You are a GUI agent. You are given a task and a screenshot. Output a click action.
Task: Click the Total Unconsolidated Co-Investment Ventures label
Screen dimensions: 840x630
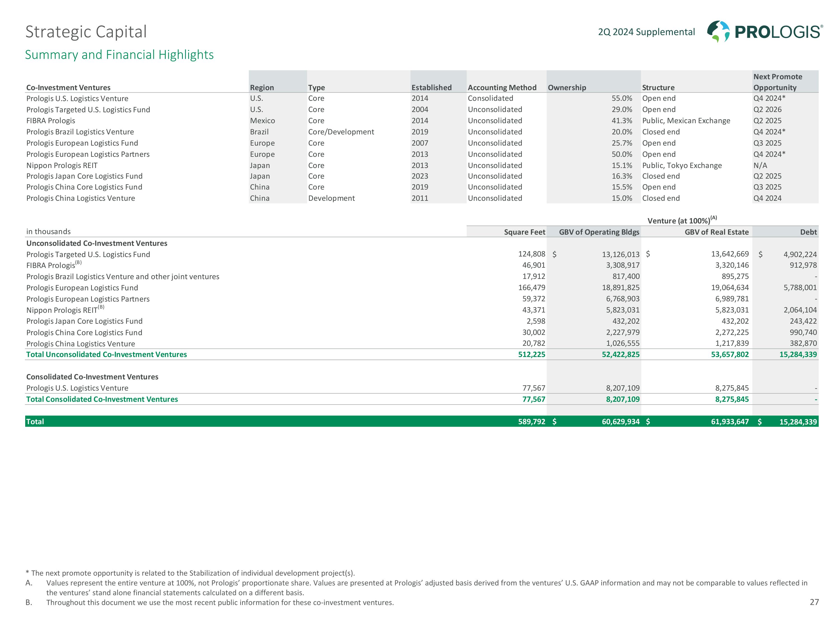point(106,354)
